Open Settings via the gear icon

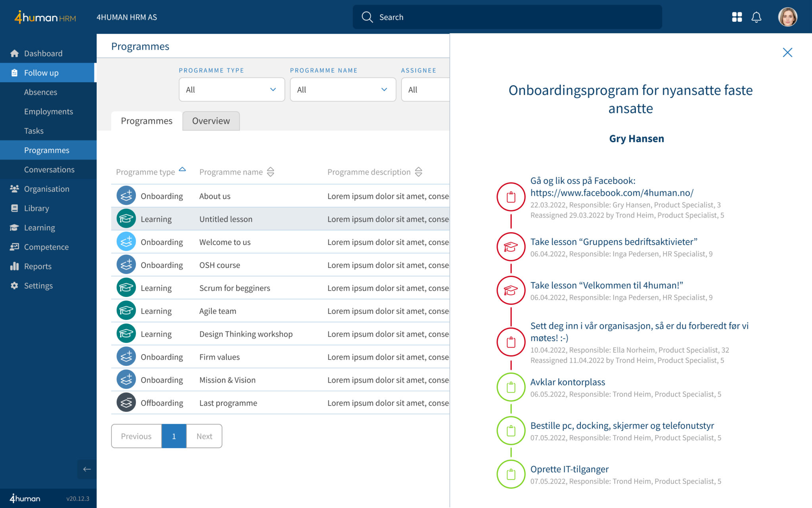(x=14, y=285)
